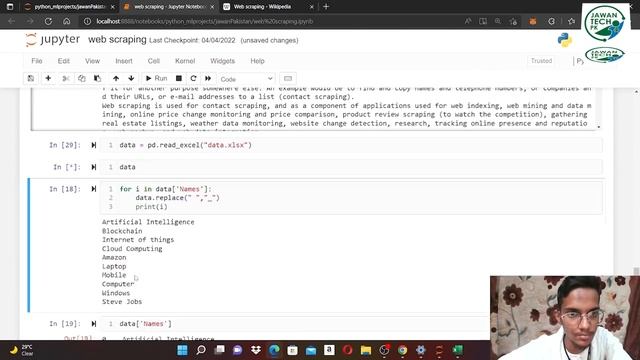The image size is (640, 360).
Task: Open the Kernel menu
Action: click(185, 61)
